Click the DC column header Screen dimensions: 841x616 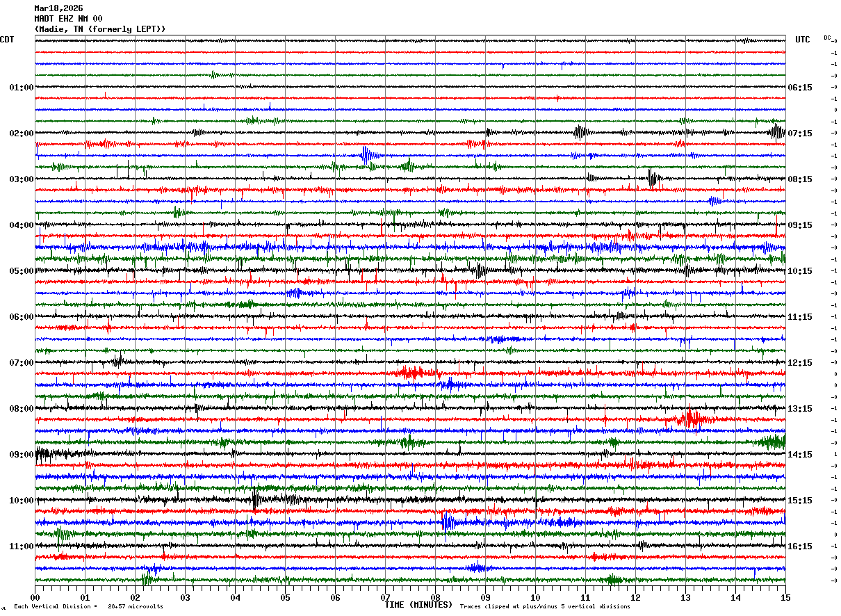click(x=827, y=38)
